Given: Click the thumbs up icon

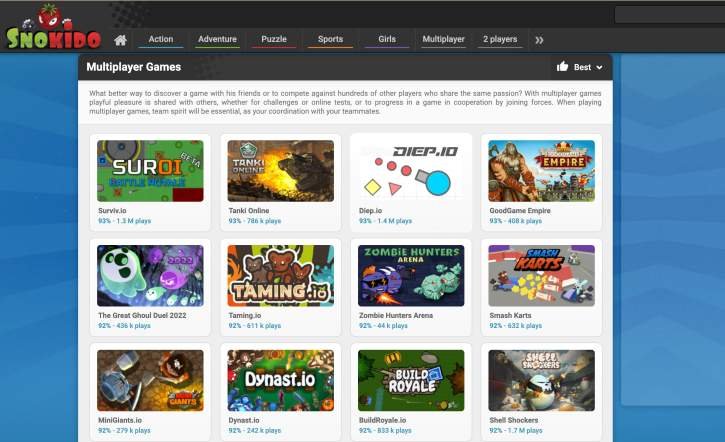Looking at the screenshot, I should [x=562, y=67].
